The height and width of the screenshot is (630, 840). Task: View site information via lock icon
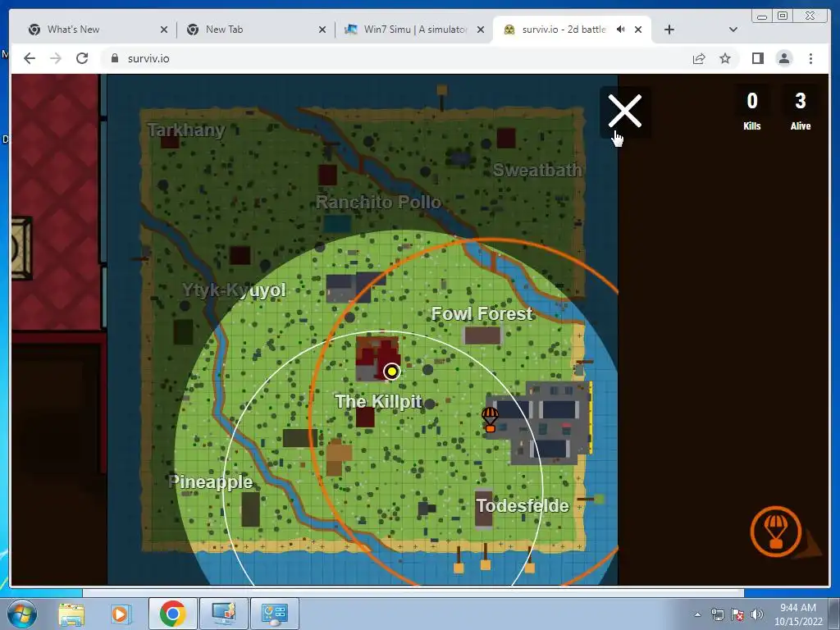click(x=115, y=58)
